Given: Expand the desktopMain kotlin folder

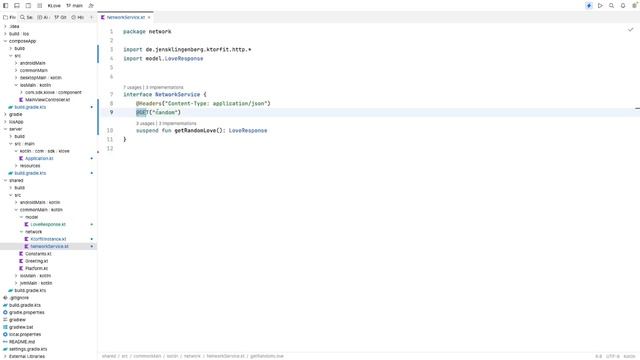Looking at the screenshot, I should 16,78.
